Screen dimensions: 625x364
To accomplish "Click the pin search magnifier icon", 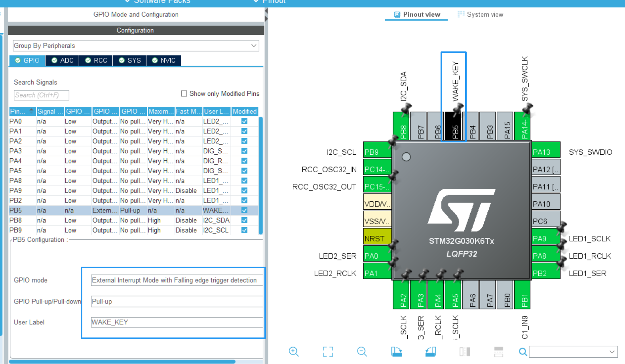I will click(523, 352).
